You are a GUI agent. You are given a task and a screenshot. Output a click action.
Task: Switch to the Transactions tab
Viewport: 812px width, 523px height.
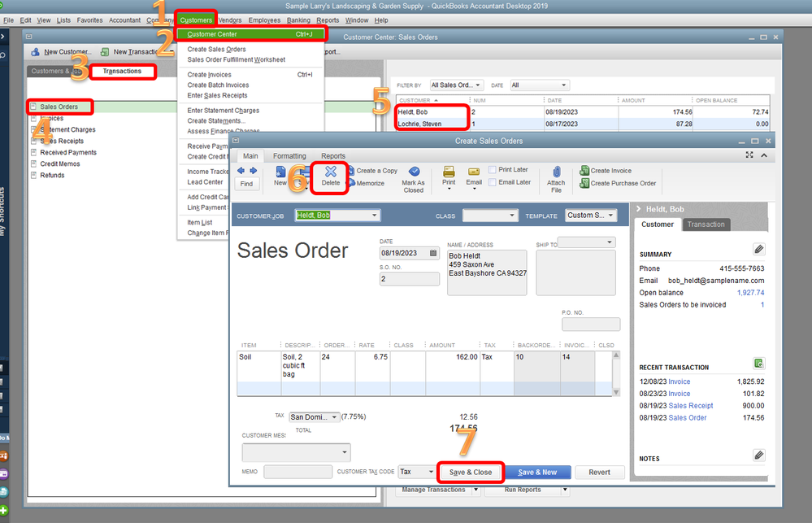pyautogui.click(x=122, y=71)
